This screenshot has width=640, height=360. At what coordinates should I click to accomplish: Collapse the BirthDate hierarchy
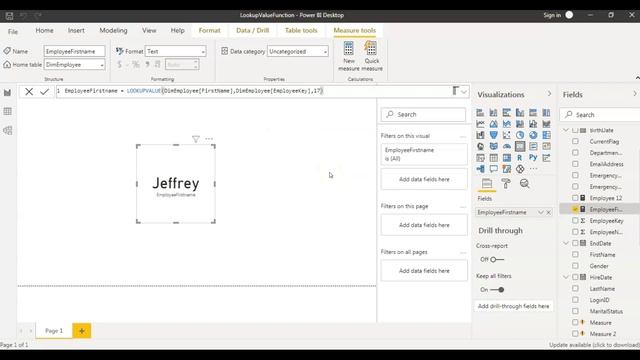566,130
